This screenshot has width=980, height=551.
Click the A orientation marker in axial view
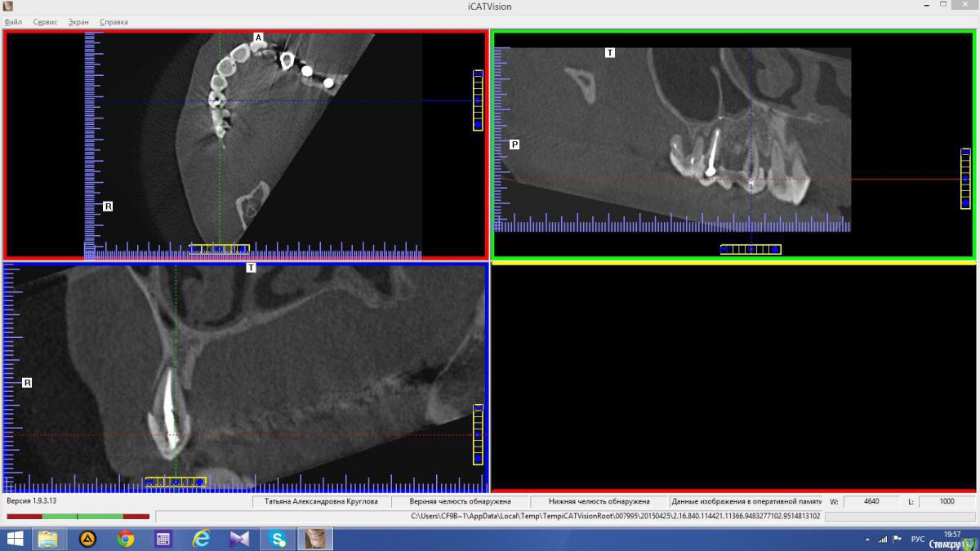[x=258, y=38]
